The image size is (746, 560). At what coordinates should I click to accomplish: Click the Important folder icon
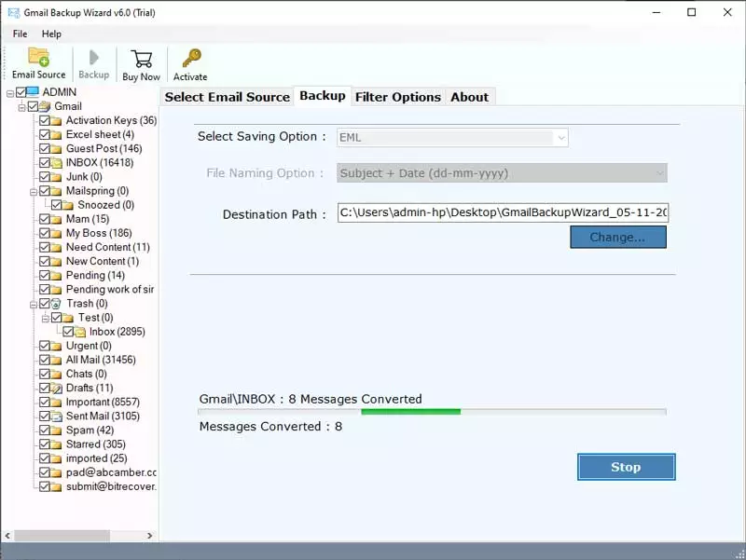tap(56, 403)
